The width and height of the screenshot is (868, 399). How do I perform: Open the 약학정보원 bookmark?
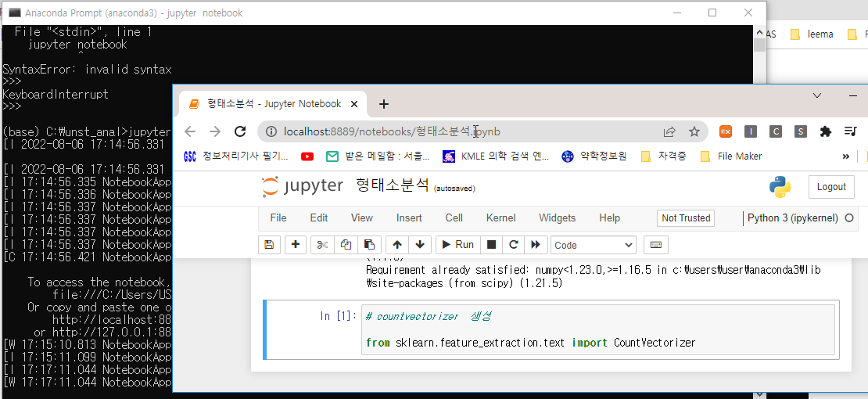(594, 156)
